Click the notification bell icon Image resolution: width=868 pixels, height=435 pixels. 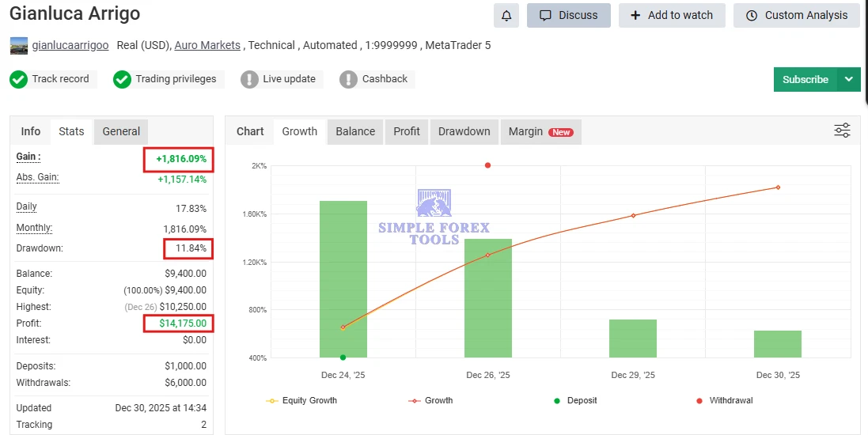click(x=506, y=15)
